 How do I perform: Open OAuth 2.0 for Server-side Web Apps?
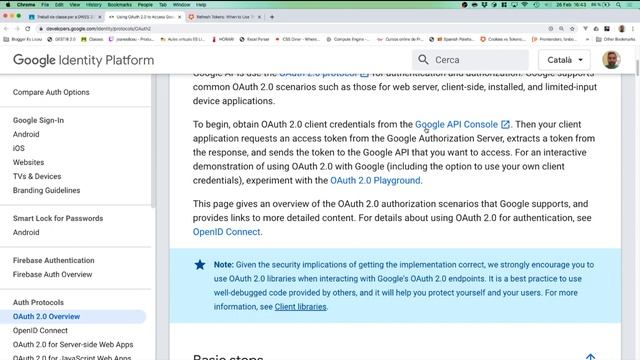click(x=73, y=344)
